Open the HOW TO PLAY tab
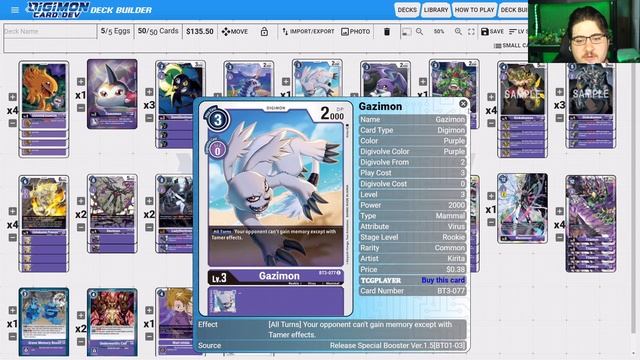640x360 pixels. (474, 10)
